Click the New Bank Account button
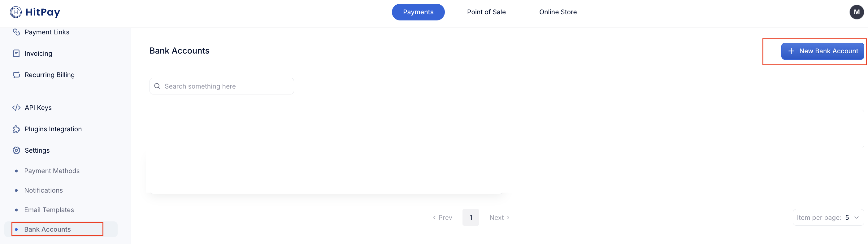 822,51
